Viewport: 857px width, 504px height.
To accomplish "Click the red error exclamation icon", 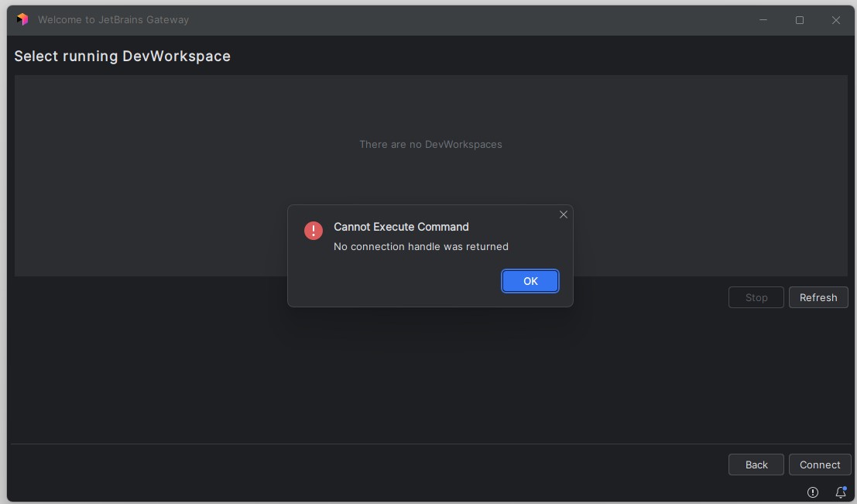I will [x=314, y=231].
